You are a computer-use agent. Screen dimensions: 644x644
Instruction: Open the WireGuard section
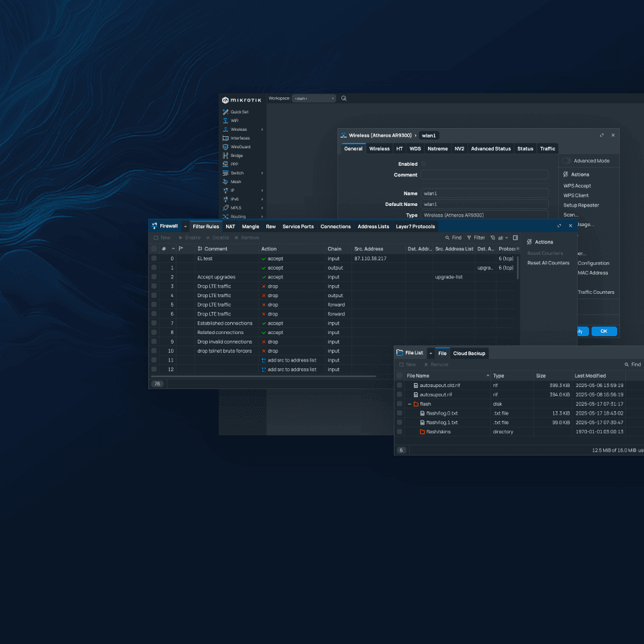click(242, 147)
